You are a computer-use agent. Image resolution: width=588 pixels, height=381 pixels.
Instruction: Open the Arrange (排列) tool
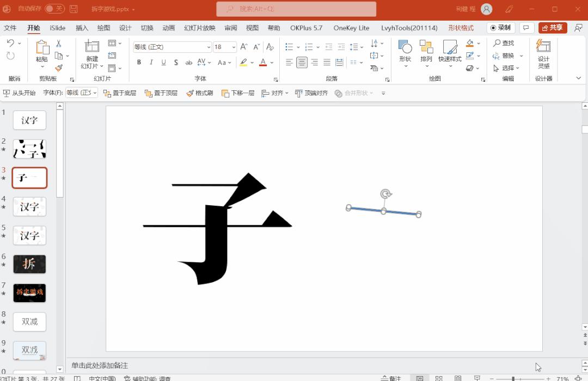tap(426, 51)
